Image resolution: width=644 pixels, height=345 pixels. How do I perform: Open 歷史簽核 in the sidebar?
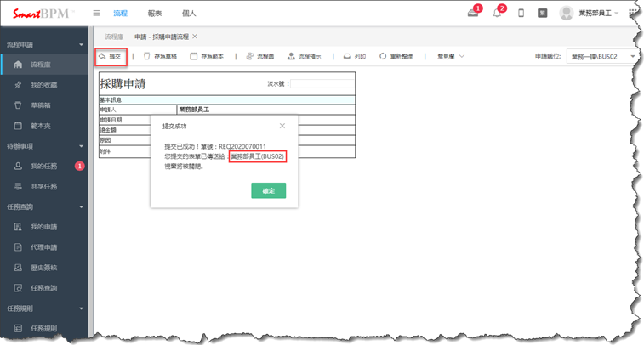44,268
